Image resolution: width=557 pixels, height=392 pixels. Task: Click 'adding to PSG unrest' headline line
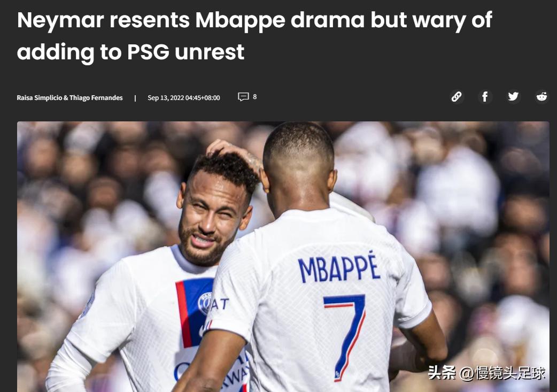pyautogui.click(x=131, y=52)
